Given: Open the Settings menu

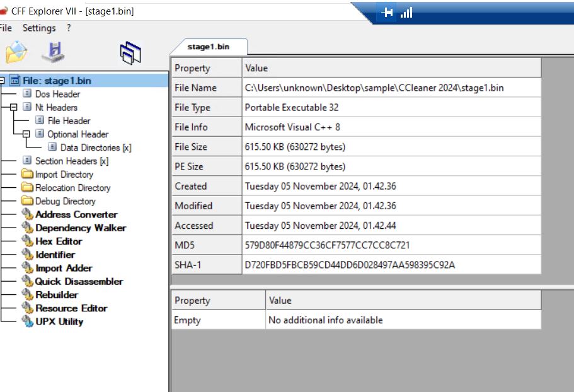Looking at the screenshot, I should coord(39,28).
